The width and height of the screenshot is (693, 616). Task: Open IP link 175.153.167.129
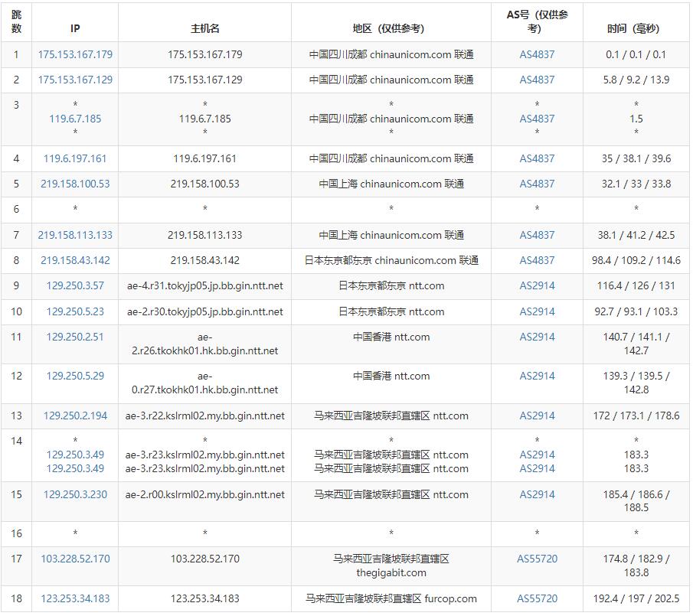point(75,80)
